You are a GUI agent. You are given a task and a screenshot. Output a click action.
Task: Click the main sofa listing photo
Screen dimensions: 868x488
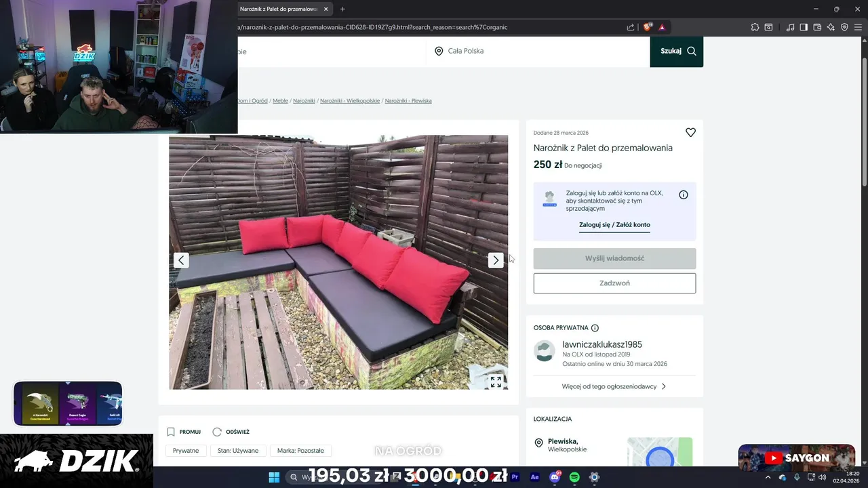(338, 262)
